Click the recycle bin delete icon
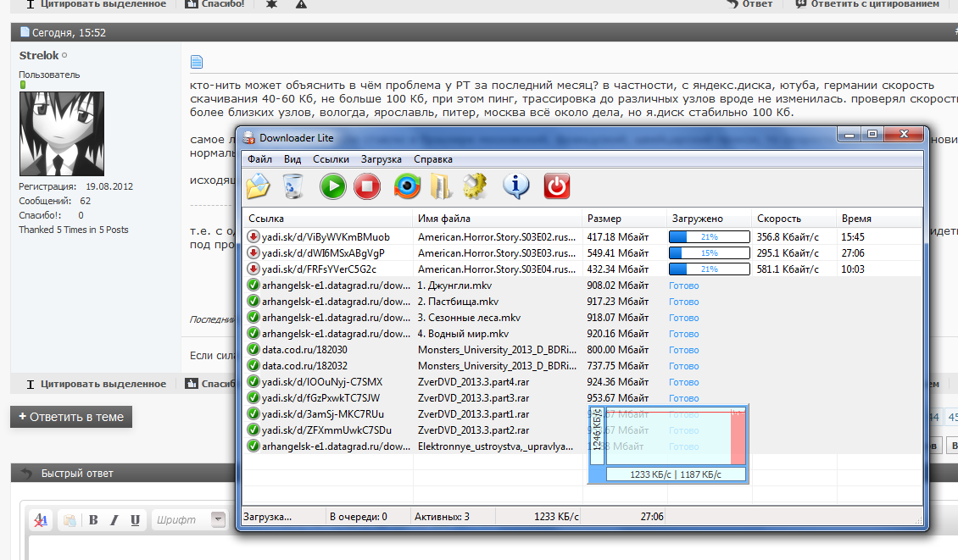 [293, 186]
